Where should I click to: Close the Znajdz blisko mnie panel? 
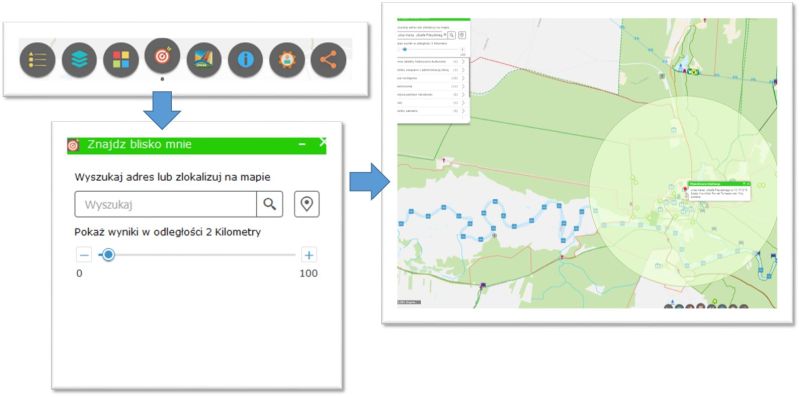[x=322, y=142]
